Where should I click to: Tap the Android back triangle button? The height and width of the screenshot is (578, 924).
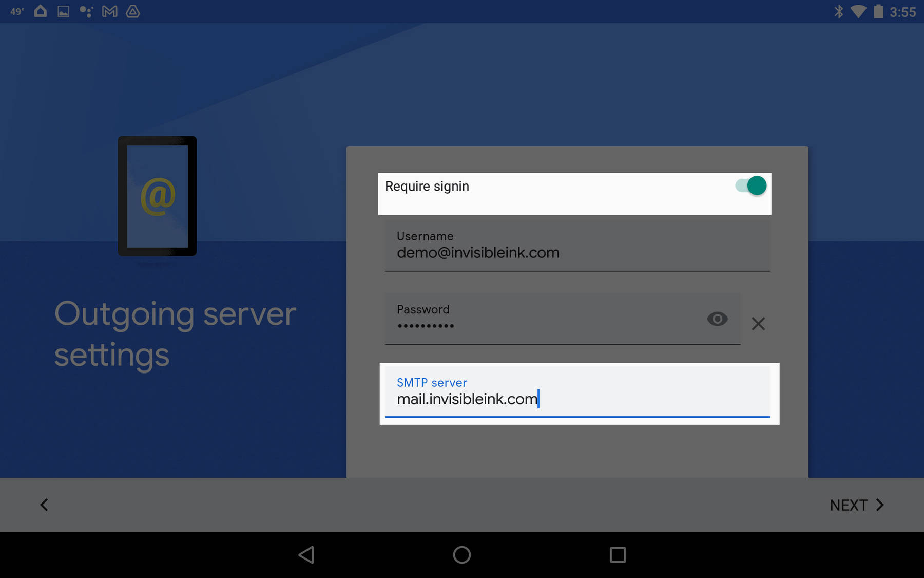tap(306, 555)
